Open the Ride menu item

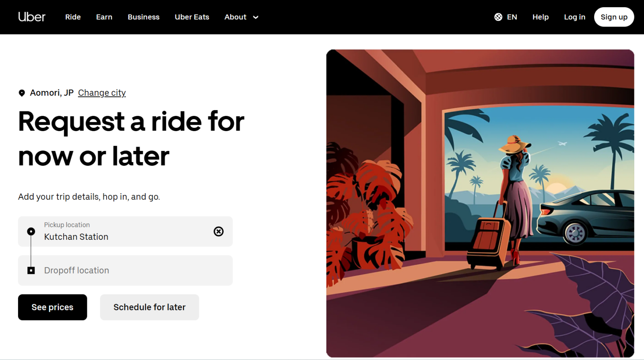coord(73,17)
